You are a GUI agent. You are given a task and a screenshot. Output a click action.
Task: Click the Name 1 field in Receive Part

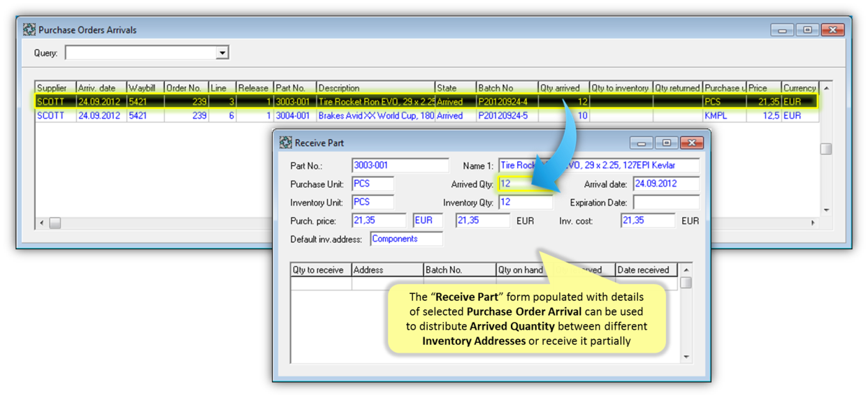tap(599, 165)
